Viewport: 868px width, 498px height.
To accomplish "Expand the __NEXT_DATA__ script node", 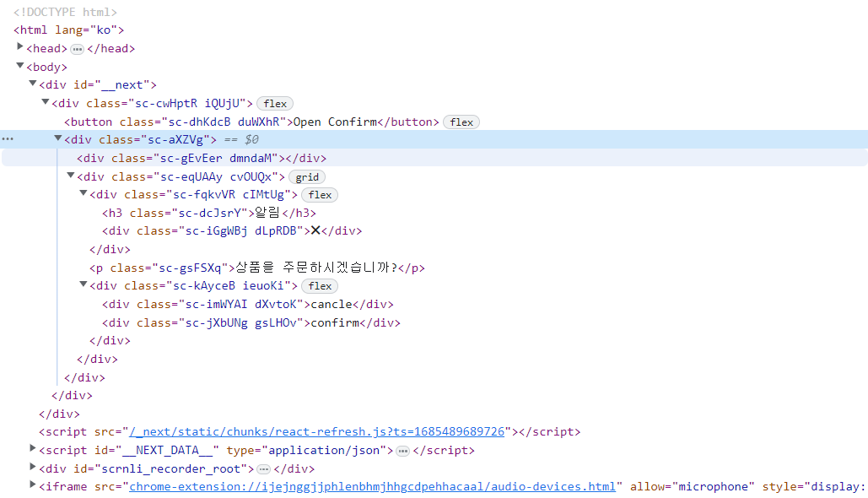I will pyautogui.click(x=33, y=448).
